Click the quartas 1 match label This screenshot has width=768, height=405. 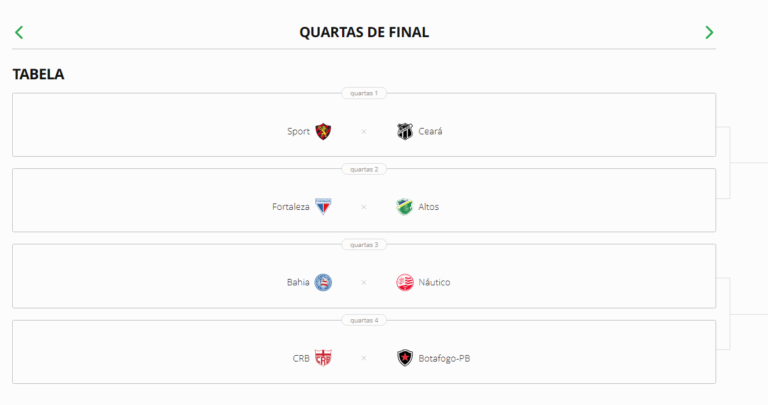pos(363,93)
